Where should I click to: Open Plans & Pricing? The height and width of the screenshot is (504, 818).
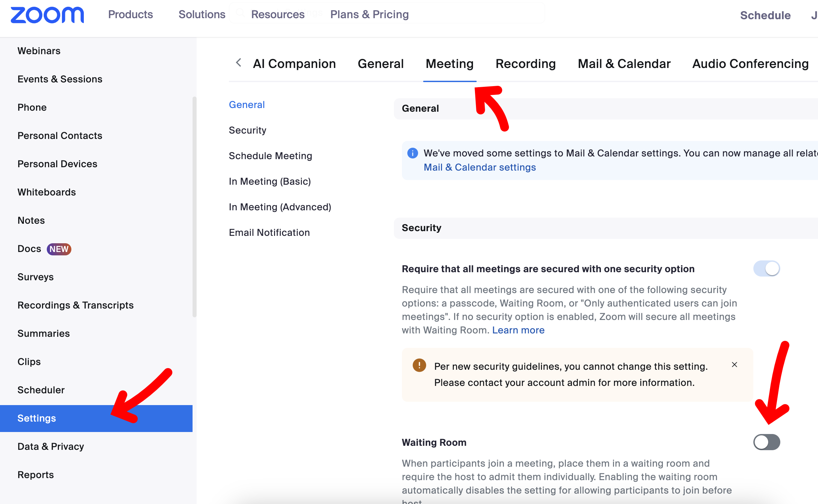click(x=369, y=14)
